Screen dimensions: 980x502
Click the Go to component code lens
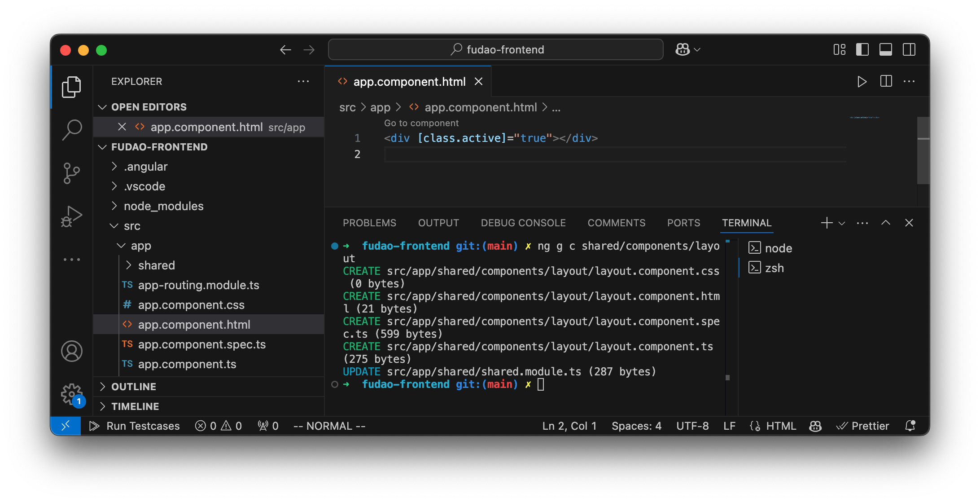tap(420, 123)
